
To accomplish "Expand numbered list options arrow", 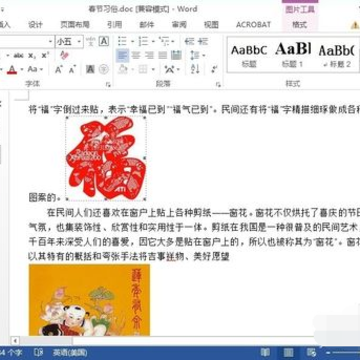I will point(153,42).
